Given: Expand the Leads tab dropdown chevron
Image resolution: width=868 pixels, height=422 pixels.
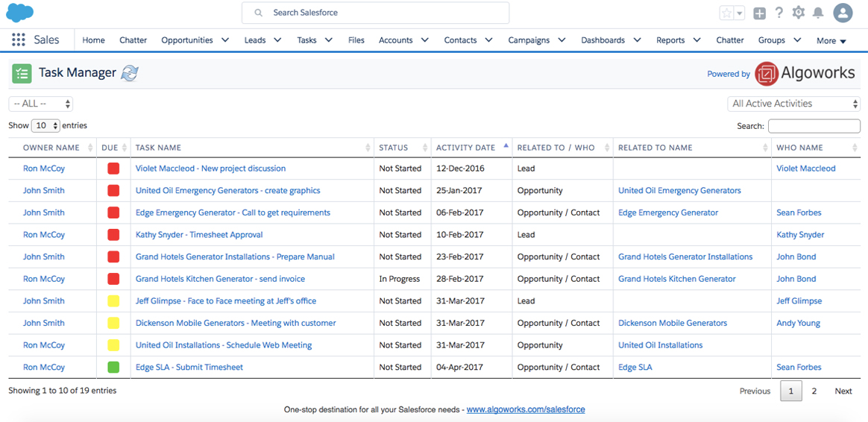Looking at the screenshot, I should 277,40.
